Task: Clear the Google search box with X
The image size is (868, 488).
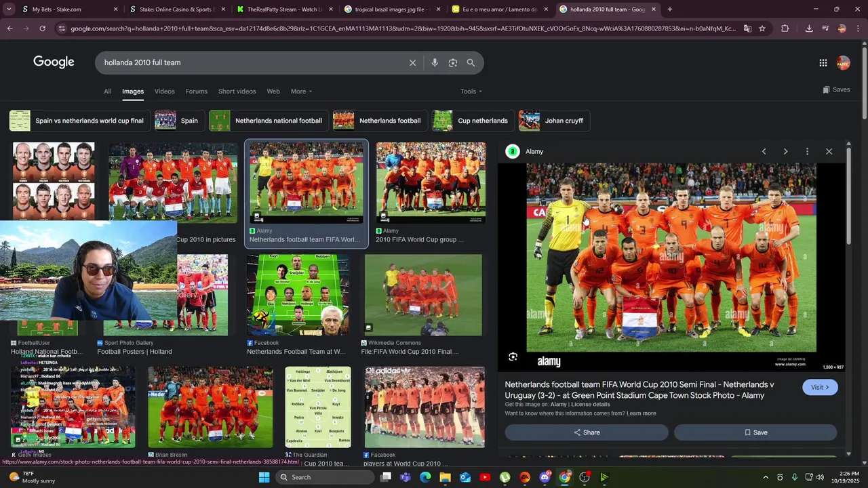Action: (x=412, y=62)
